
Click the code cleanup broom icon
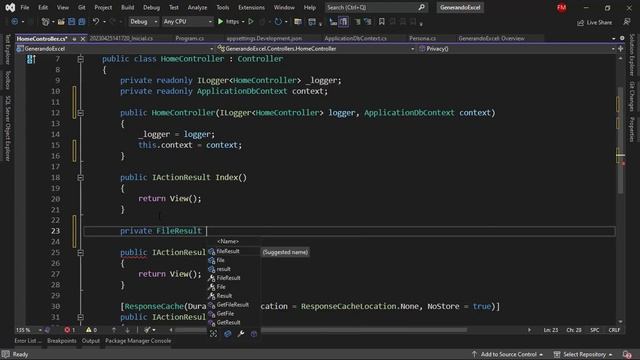click(147, 330)
